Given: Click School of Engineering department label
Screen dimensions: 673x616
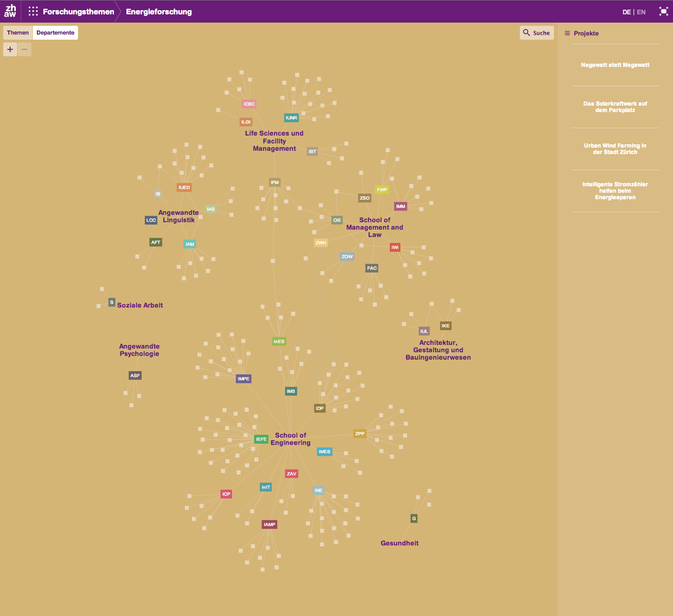Looking at the screenshot, I should (290, 439).
